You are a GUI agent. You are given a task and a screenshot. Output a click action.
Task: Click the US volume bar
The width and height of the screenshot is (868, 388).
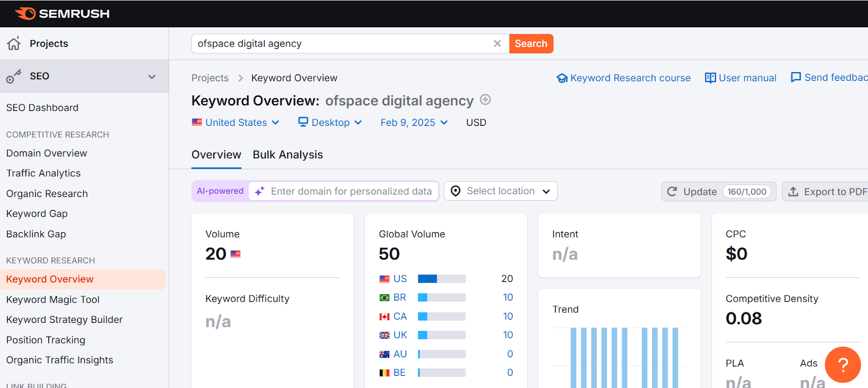442,279
